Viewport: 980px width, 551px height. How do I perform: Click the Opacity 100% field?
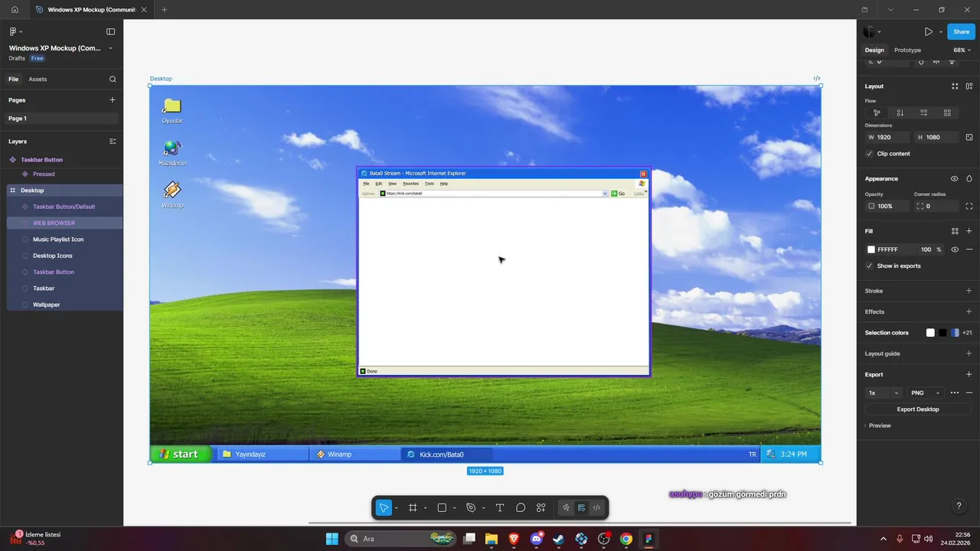pos(887,206)
